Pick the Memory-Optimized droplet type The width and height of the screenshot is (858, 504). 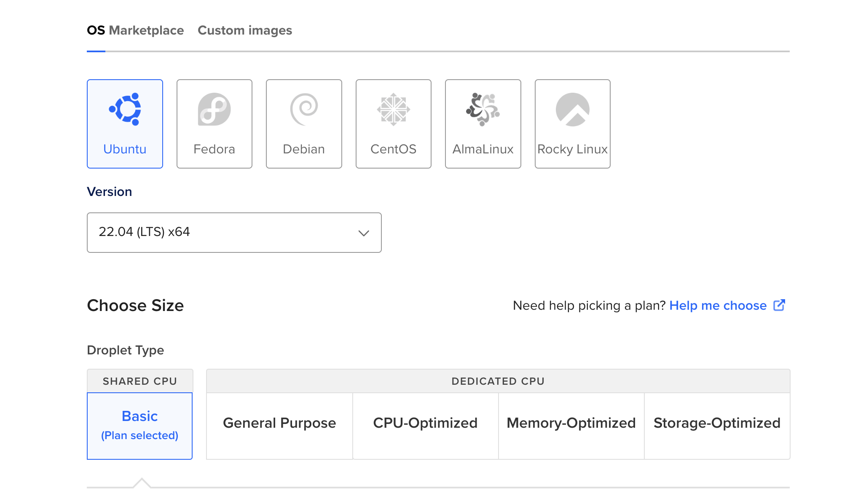pos(571,426)
